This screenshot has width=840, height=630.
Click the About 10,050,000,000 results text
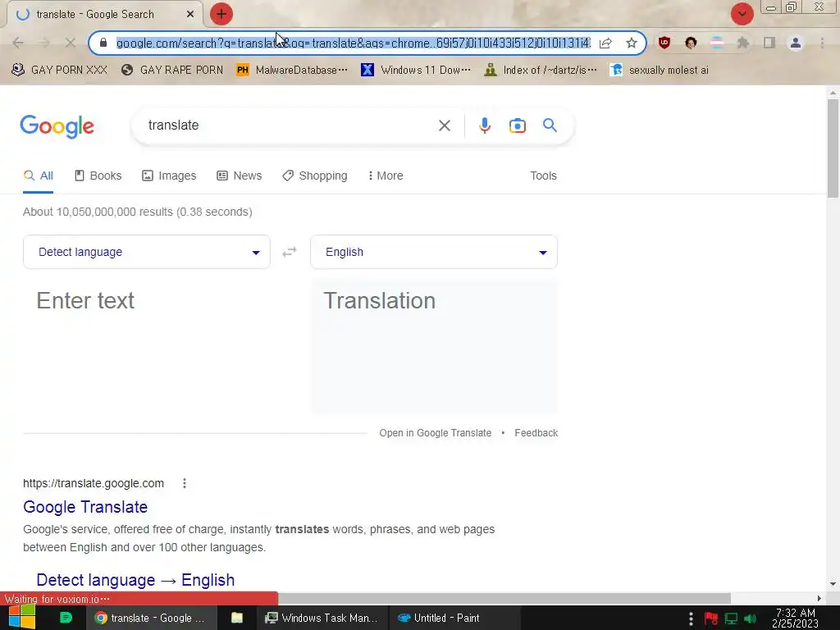click(137, 212)
